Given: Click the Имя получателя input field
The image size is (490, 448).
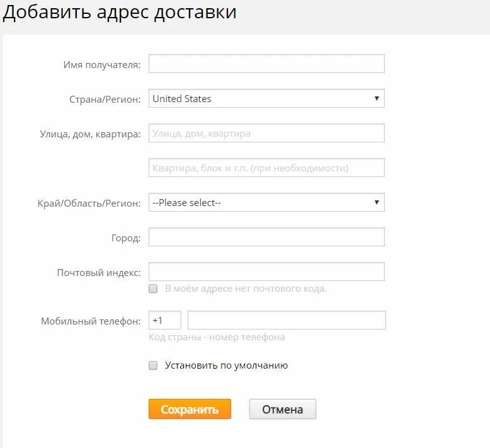Looking at the screenshot, I should tap(266, 64).
